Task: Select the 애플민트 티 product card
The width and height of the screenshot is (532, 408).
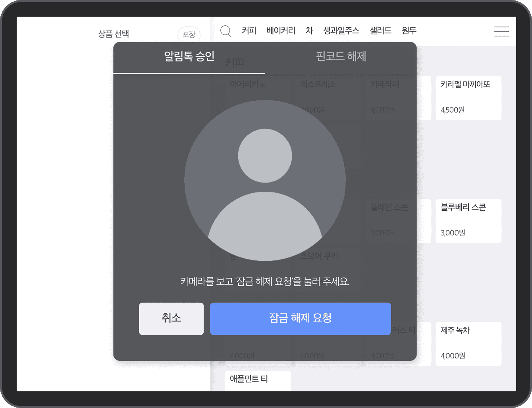Action: pyautogui.click(x=258, y=380)
